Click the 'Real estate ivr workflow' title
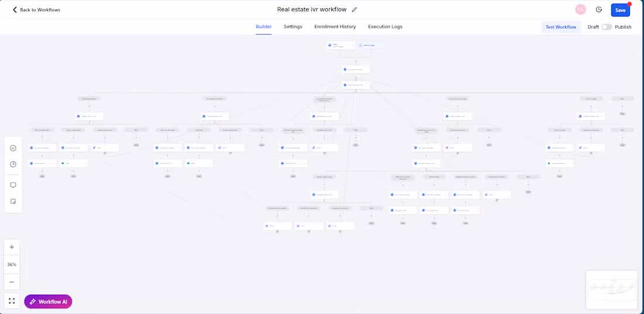Screen dimensions: 644x314 pyautogui.click(x=311, y=9)
